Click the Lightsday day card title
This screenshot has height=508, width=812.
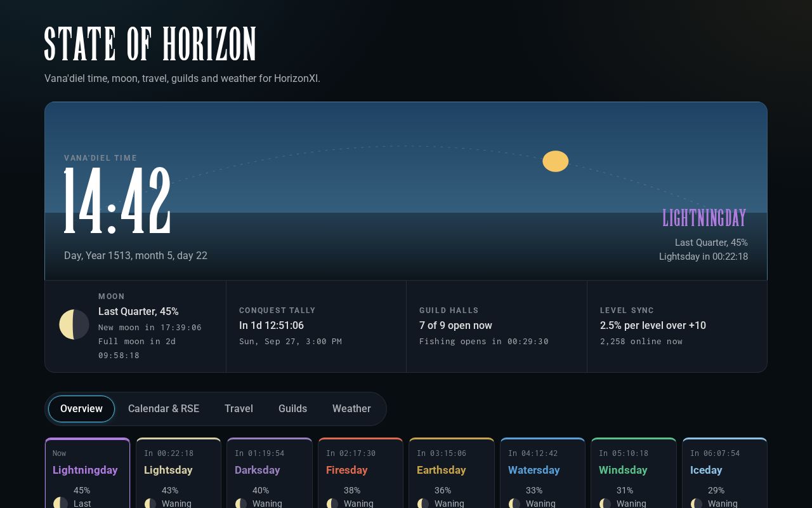(168, 470)
